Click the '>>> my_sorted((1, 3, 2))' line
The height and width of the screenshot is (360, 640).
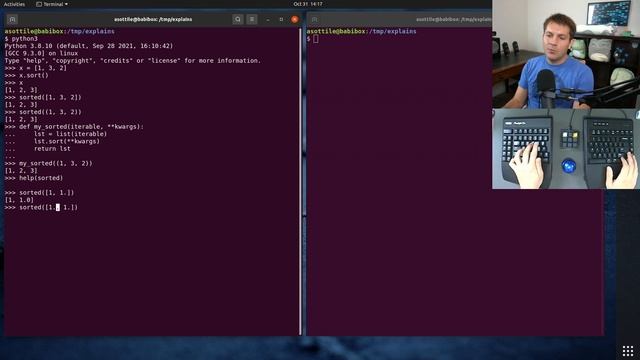pyautogui.click(x=49, y=163)
